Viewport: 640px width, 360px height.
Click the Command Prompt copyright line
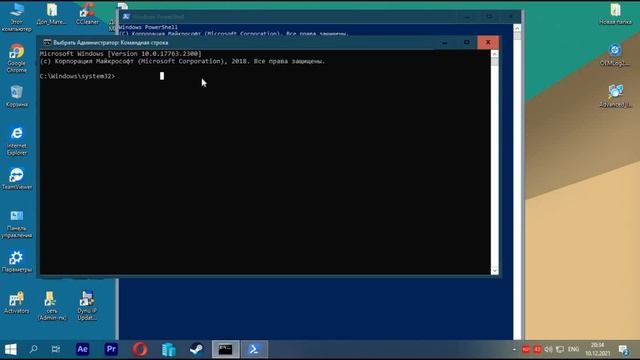(x=182, y=61)
